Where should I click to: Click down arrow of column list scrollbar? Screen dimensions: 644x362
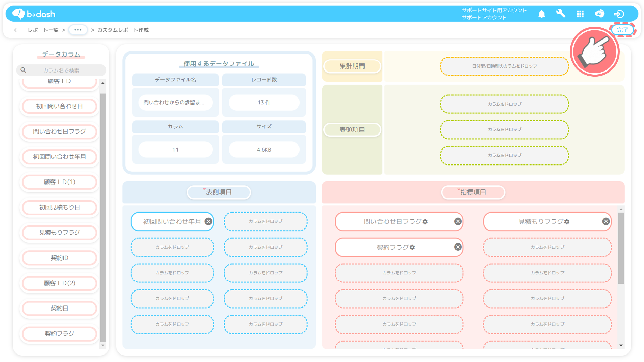[x=103, y=345]
